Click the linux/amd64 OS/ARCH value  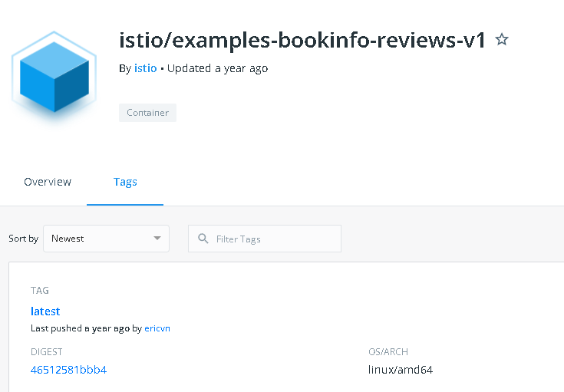[x=401, y=370]
